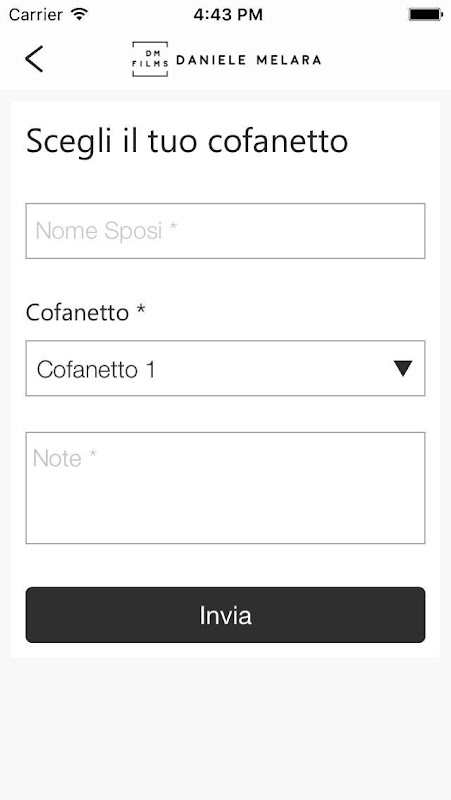Tap the 'Cofanetto *' field label

[x=86, y=312]
